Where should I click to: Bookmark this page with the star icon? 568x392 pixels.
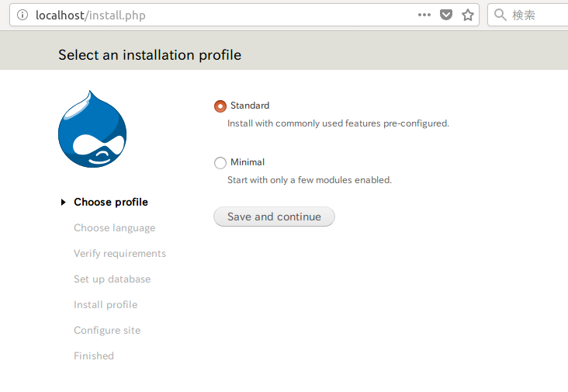468,15
